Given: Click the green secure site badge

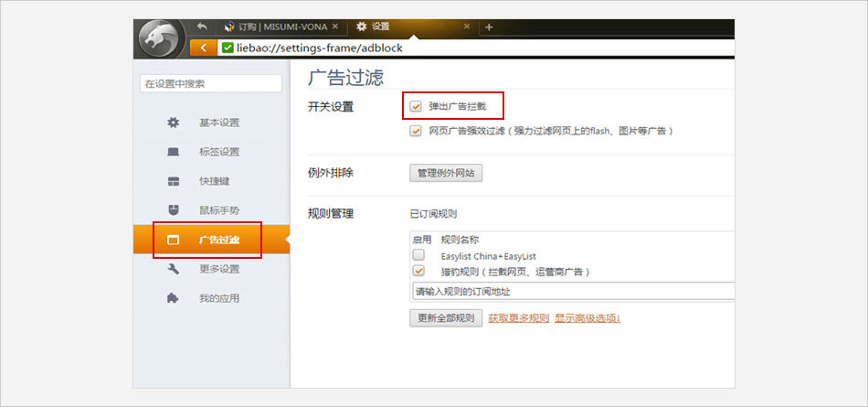Looking at the screenshot, I should coord(228,48).
